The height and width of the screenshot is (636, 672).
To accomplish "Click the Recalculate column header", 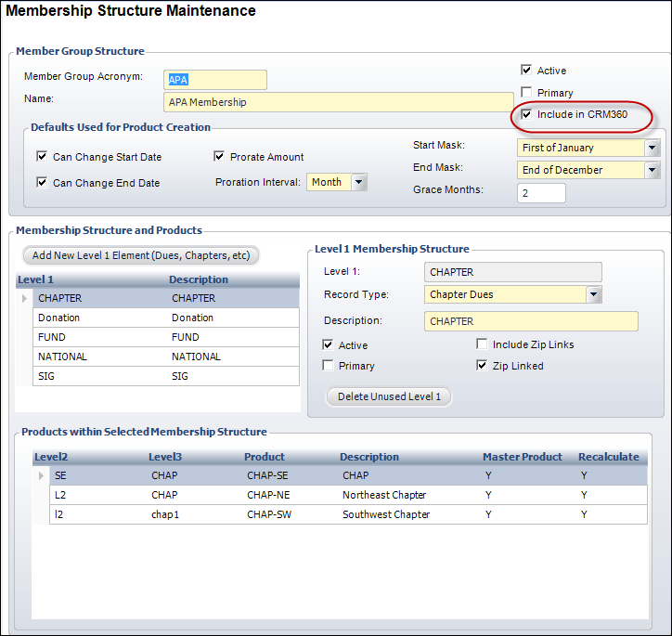I will [609, 457].
